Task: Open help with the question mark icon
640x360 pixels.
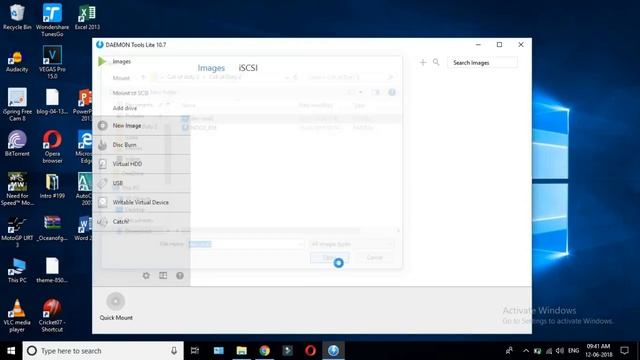Action: pos(180,276)
